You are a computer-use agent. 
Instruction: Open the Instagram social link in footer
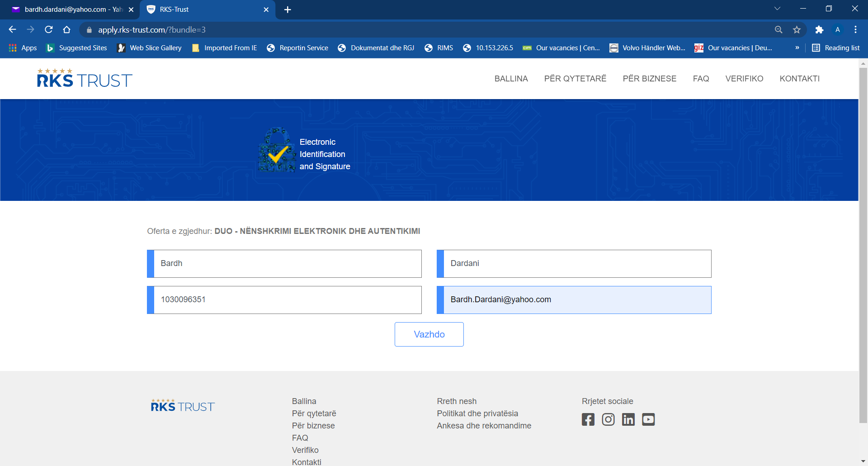[608, 419]
